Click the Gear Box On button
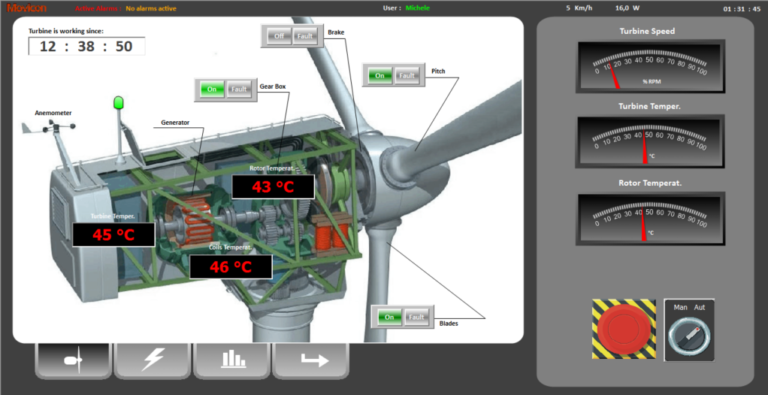Viewport: 768px width, 395px height. [x=212, y=90]
